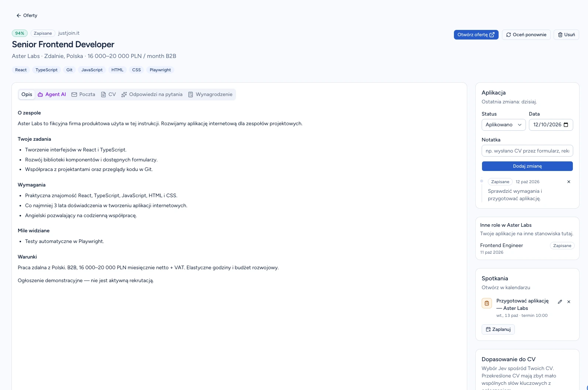The image size is (588, 390).
Task: Go back to Oferty list
Action: (x=27, y=16)
